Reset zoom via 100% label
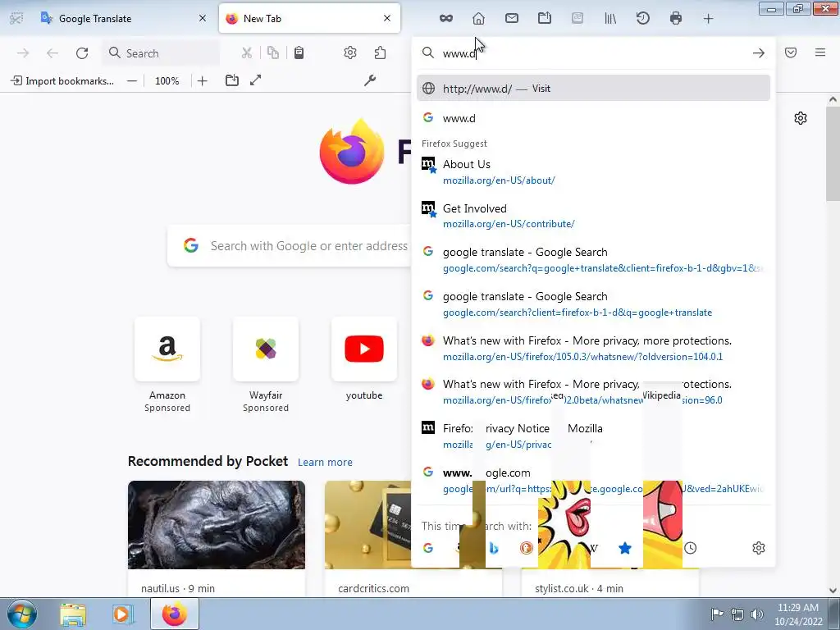The image size is (840, 630). 167,81
